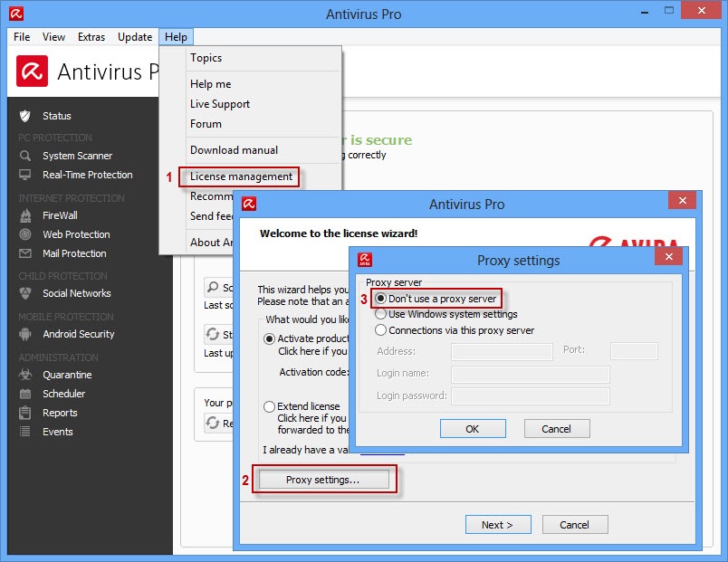Select the 'Activate product' radio button
Image resolution: width=728 pixels, height=562 pixels.
coord(269,338)
